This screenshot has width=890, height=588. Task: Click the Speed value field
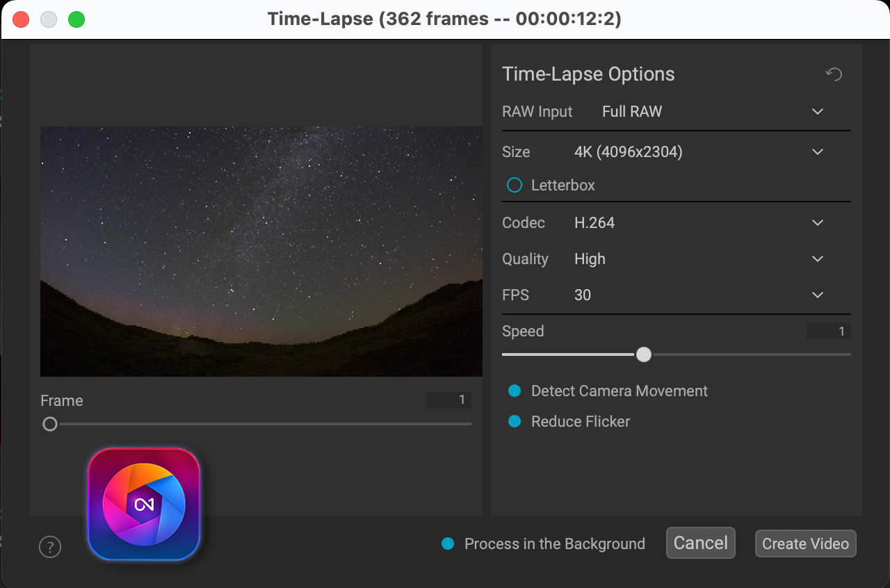[x=828, y=332]
